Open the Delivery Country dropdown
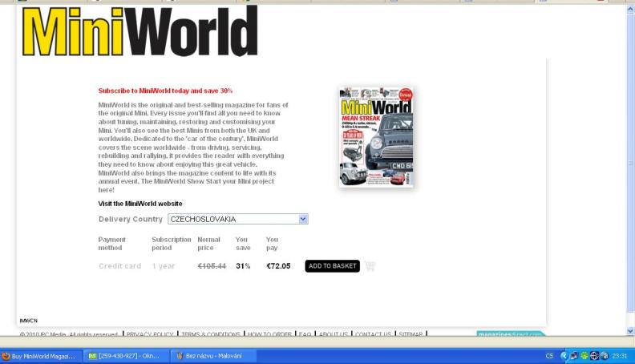 pos(238,219)
